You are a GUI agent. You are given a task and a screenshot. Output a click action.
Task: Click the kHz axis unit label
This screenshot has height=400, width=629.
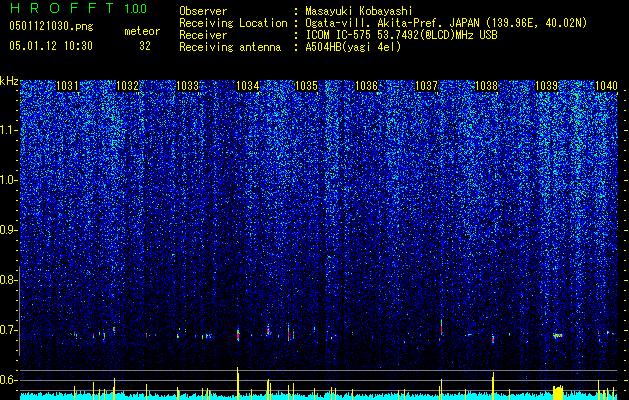click(x=9, y=81)
